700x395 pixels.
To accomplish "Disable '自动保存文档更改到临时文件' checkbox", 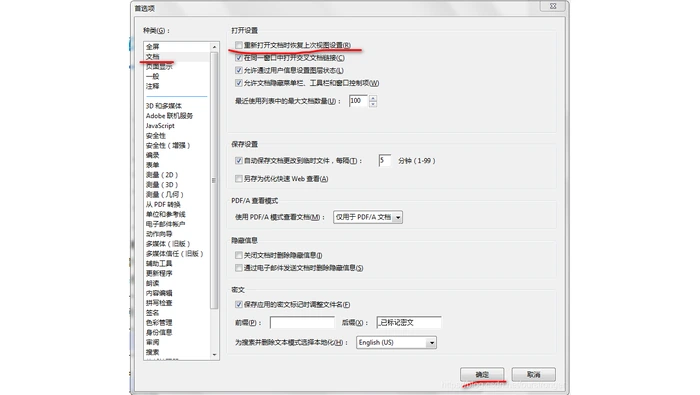I will pos(239,161).
